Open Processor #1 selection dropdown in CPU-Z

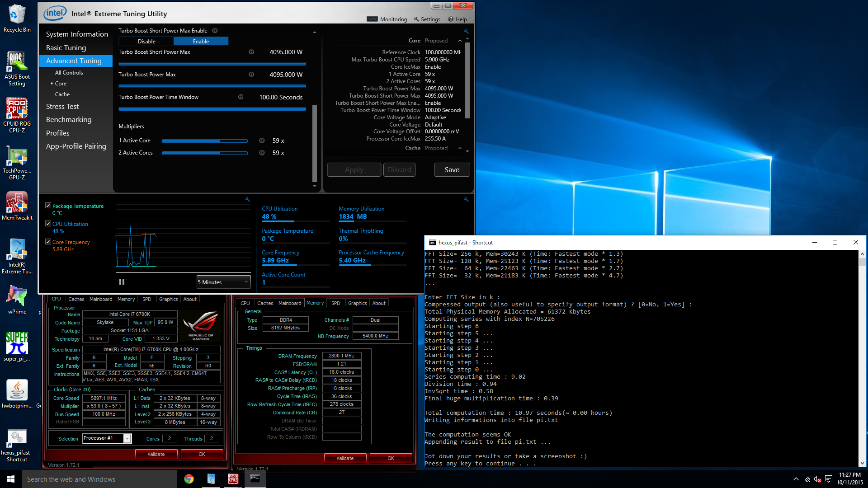coord(107,438)
